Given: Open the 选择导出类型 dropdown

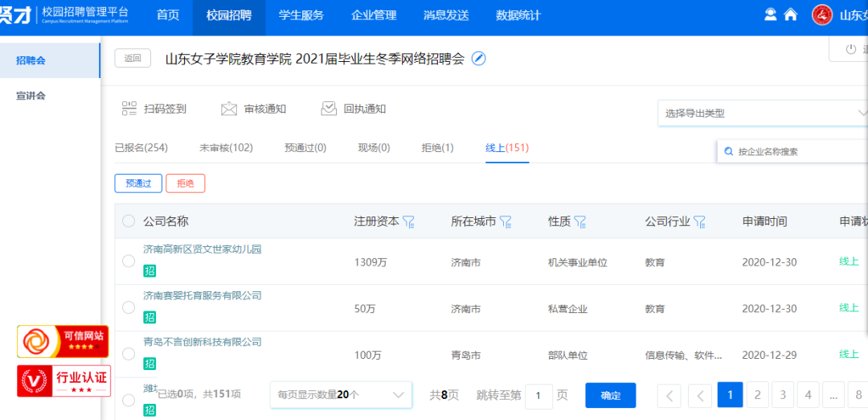Looking at the screenshot, I should [761, 113].
